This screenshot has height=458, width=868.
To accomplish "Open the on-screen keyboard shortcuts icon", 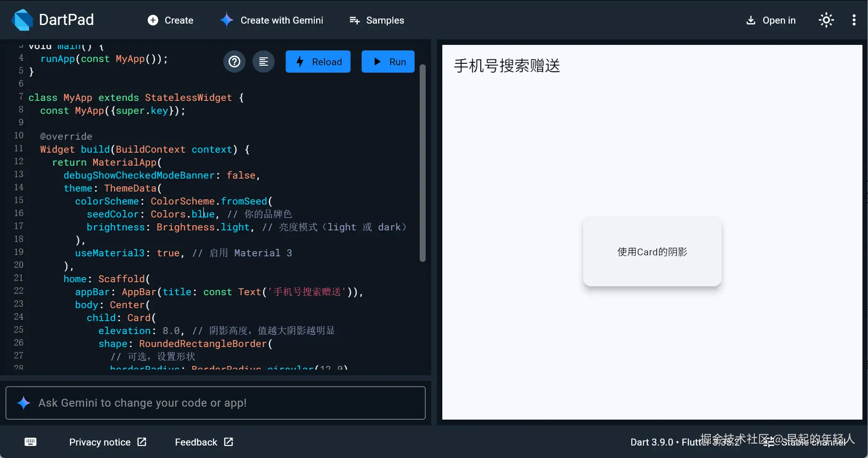I will (30, 442).
